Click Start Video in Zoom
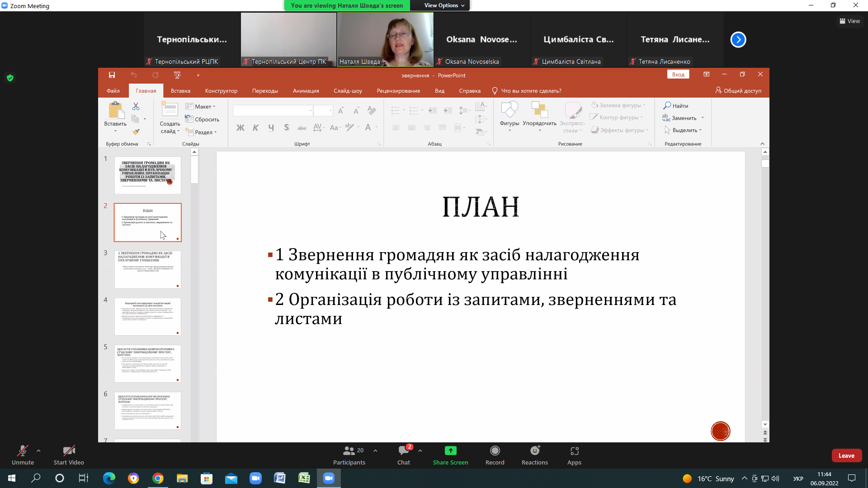The image size is (868, 488). pos(69,455)
